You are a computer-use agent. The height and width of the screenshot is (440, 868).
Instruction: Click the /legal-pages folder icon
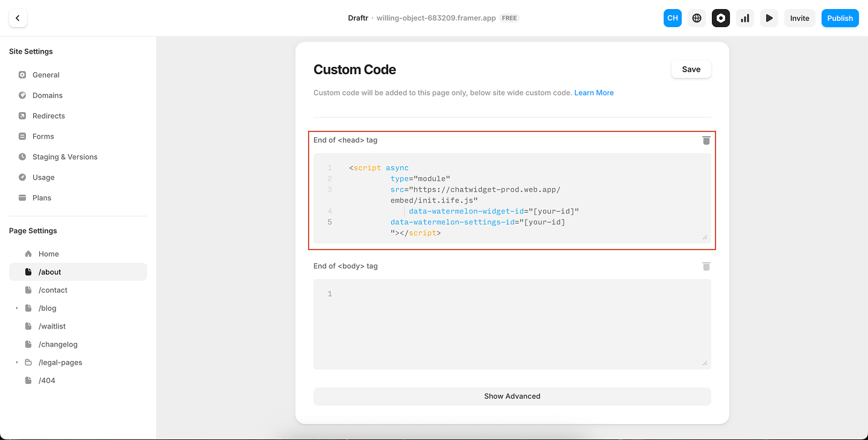(28, 362)
